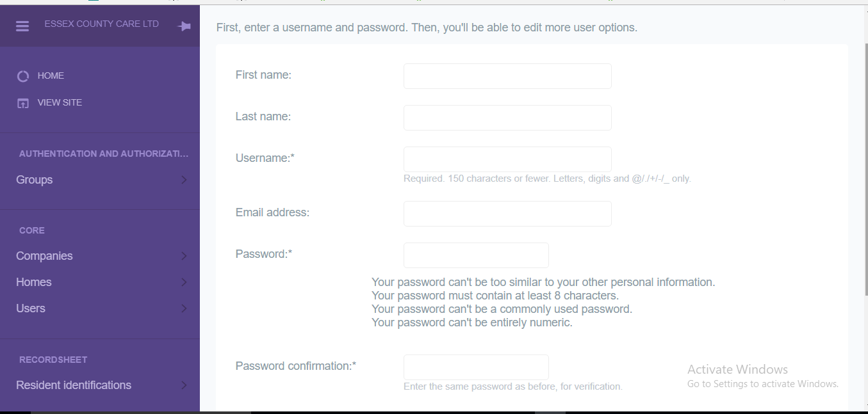Open the Companies sidebar link
This screenshot has width=868, height=414.
pyautogui.click(x=44, y=256)
